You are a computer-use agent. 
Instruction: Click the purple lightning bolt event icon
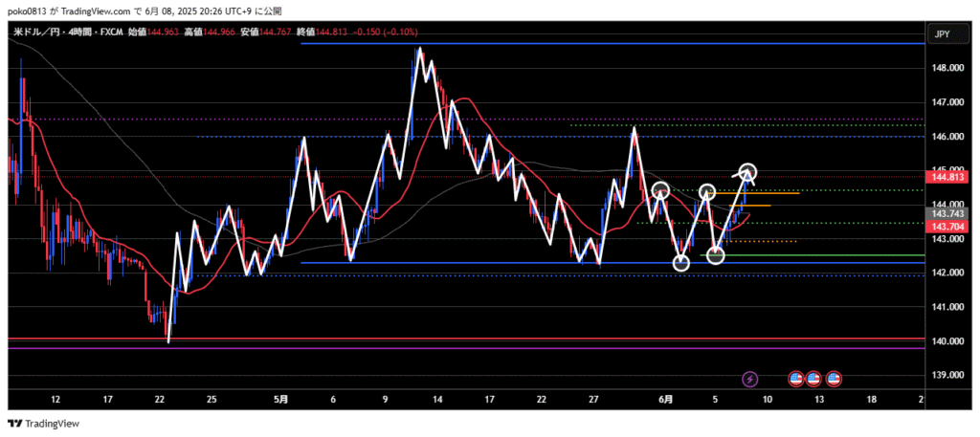(x=750, y=380)
